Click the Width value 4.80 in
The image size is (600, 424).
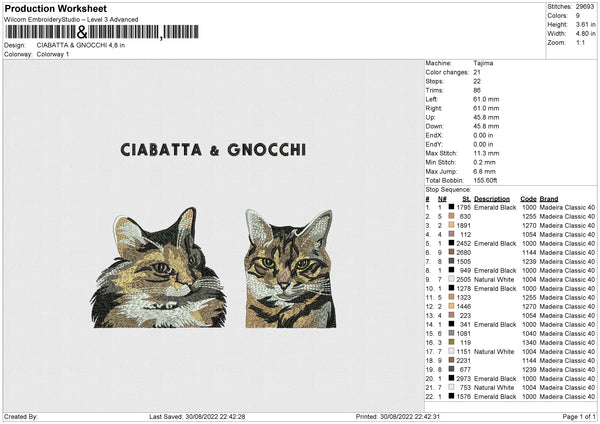[585, 34]
